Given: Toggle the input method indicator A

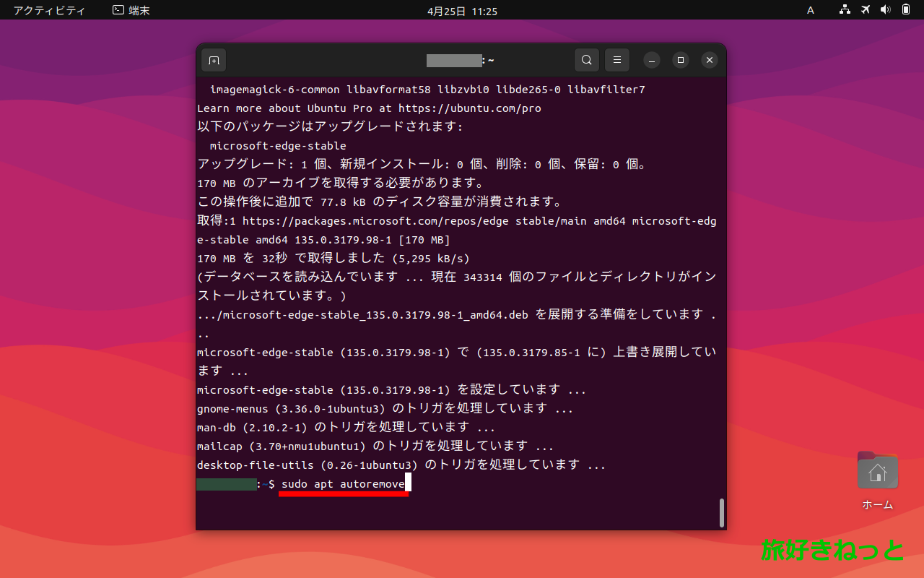Looking at the screenshot, I should tap(810, 10).
